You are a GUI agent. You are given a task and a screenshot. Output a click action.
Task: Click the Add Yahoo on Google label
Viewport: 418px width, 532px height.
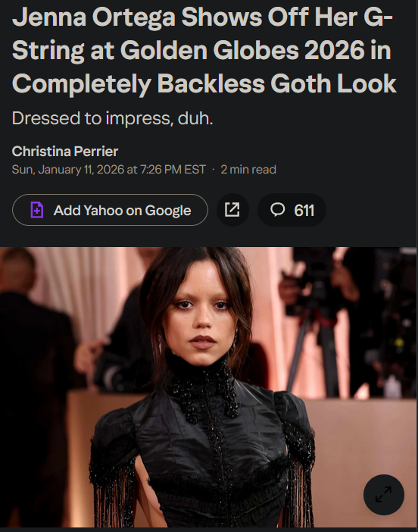point(123,211)
